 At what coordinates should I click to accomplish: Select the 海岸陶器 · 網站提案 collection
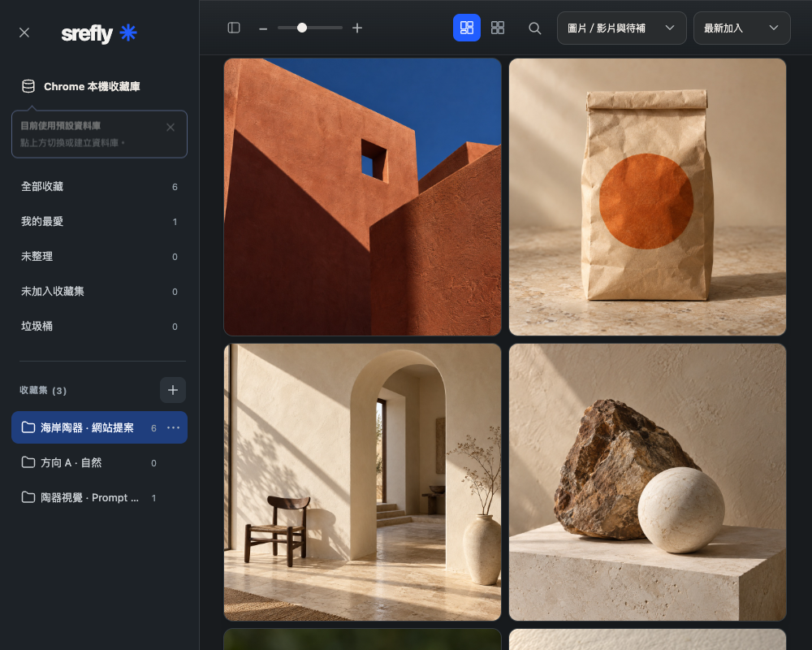pos(99,427)
